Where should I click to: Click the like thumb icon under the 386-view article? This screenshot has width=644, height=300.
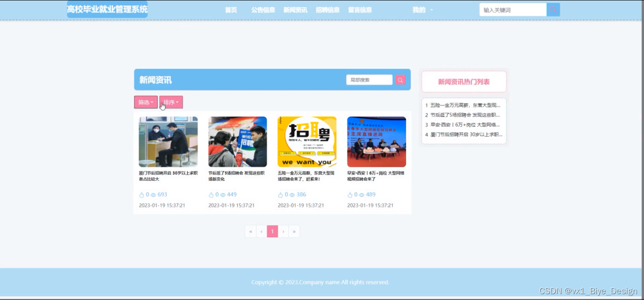[280, 195]
